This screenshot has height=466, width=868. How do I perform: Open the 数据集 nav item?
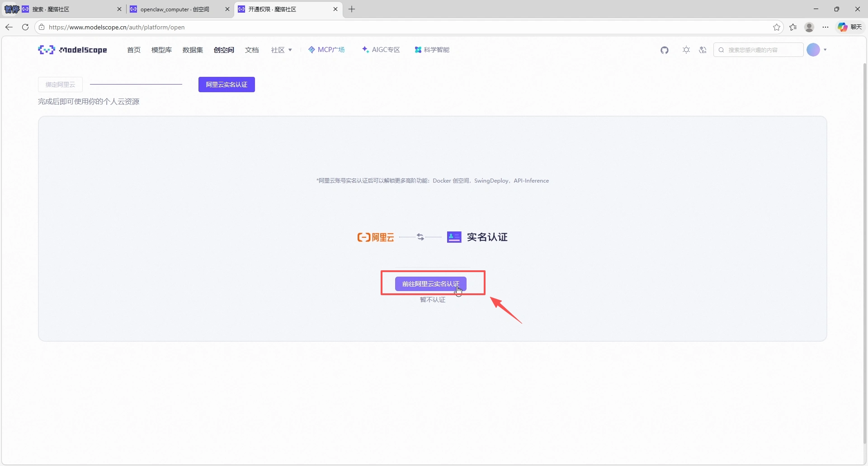click(x=193, y=50)
